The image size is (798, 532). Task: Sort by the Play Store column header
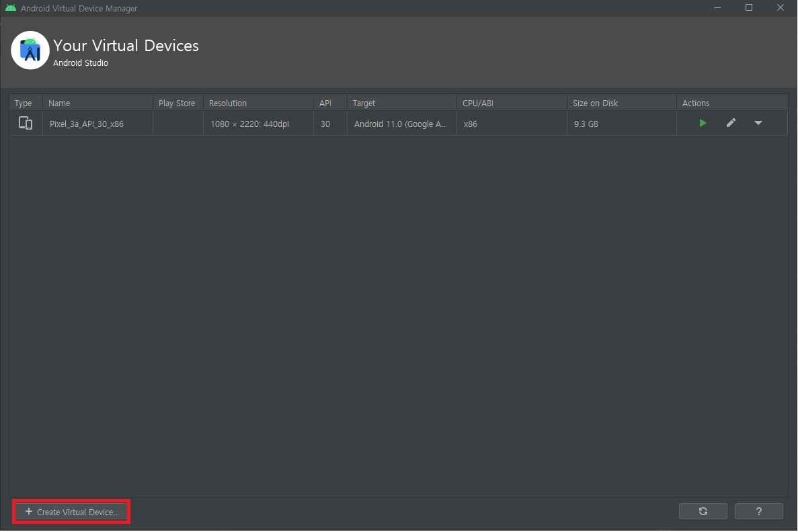(178, 103)
